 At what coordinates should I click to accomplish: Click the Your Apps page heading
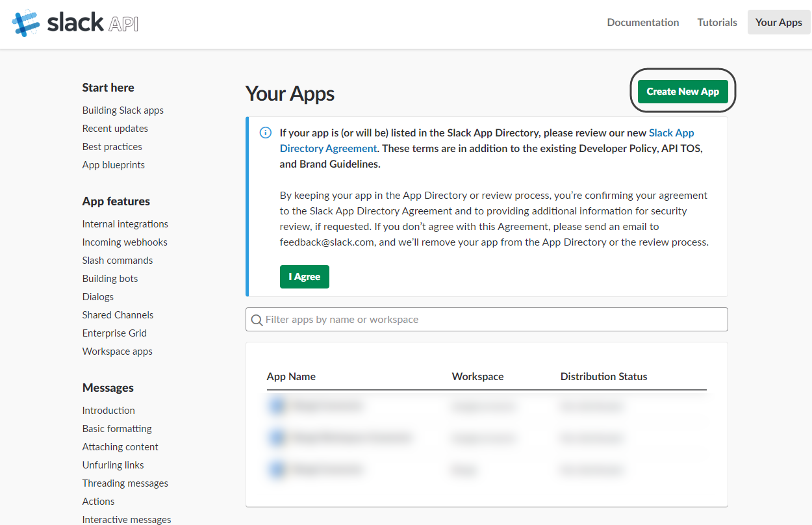(290, 94)
